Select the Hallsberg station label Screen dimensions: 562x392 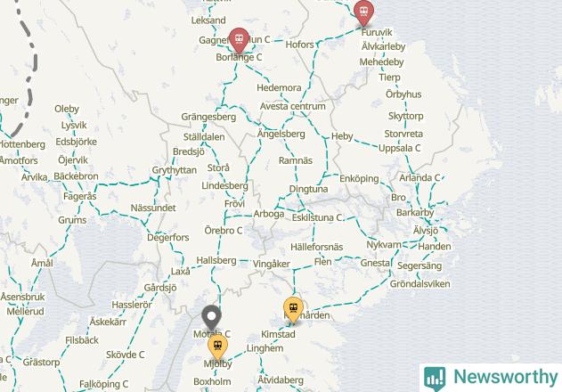(x=216, y=260)
